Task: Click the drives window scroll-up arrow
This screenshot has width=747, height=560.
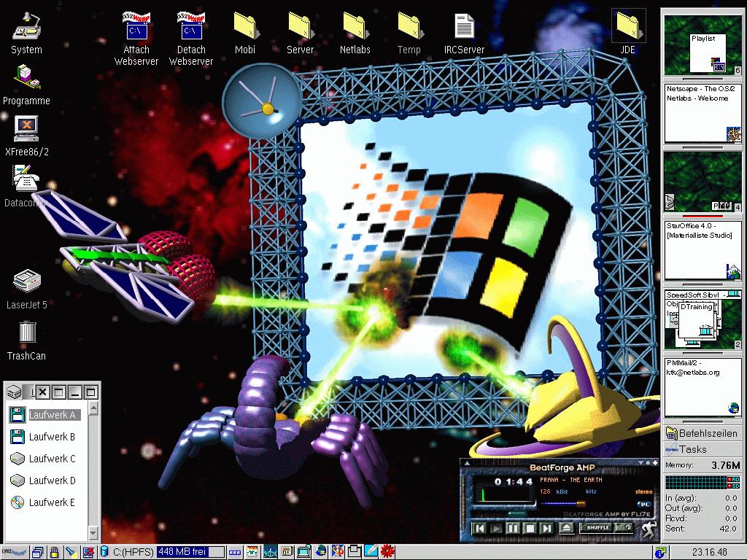Action: pos(93,408)
